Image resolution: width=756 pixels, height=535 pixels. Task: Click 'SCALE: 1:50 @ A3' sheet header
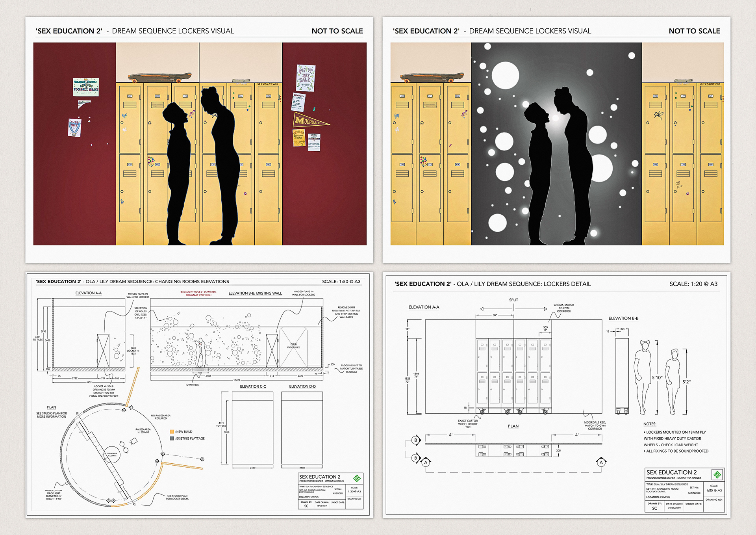click(341, 282)
